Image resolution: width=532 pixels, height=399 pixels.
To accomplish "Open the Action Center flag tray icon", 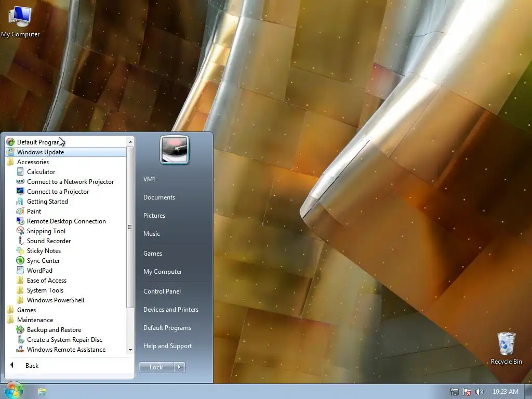I will (467, 392).
